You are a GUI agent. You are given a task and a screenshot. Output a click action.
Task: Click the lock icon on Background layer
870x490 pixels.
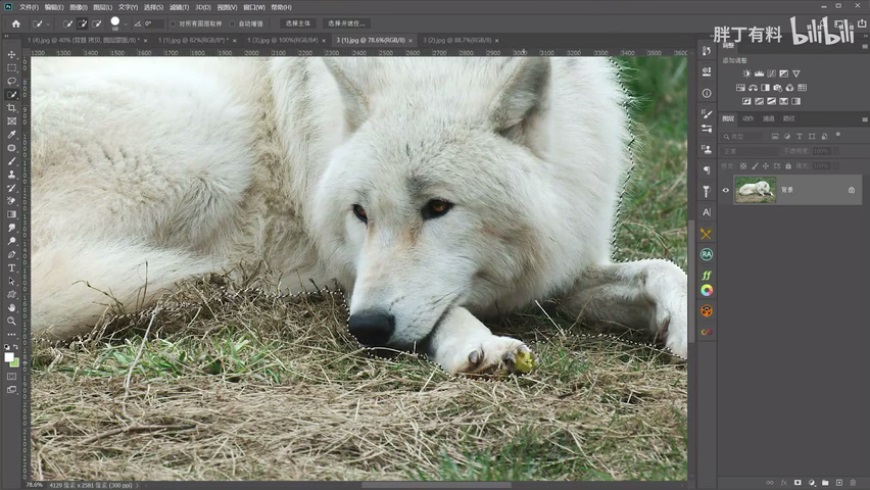coord(851,190)
